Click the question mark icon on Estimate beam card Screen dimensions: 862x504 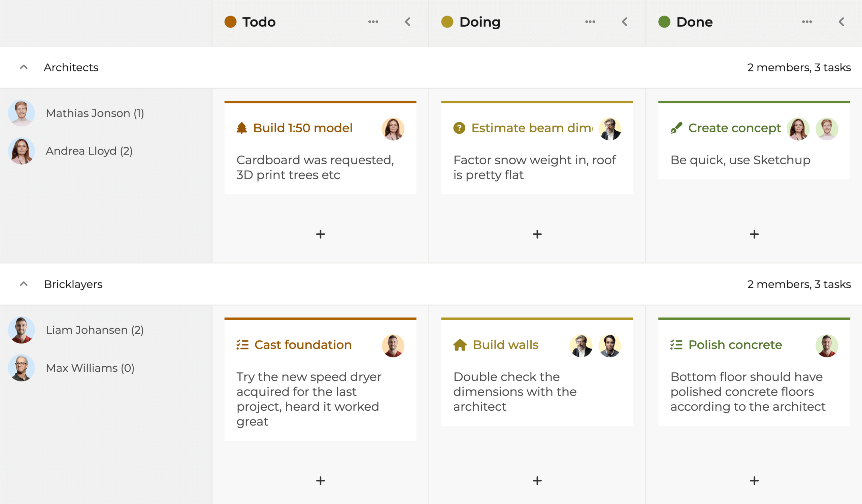[x=459, y=128]
